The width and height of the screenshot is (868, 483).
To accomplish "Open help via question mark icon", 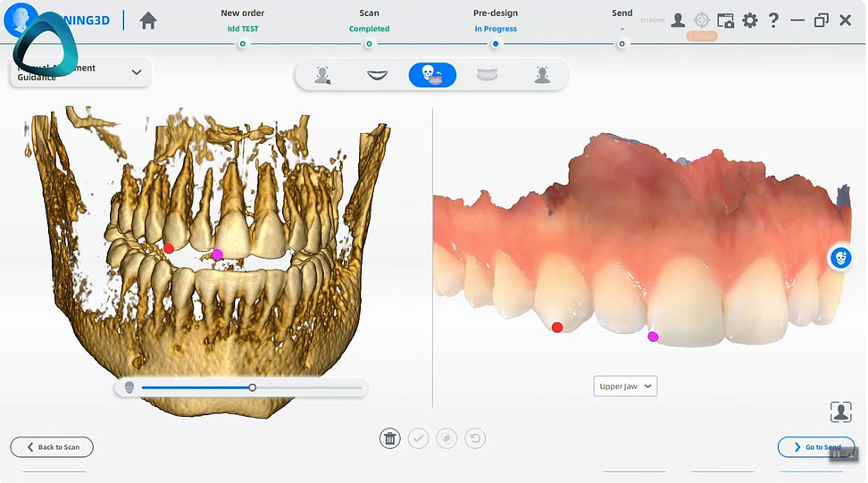I will click(x=773, y=21).
